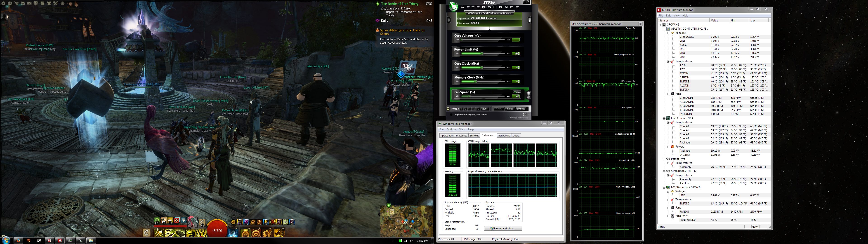Open the Afterburner Settings button
The width and height of the screenshot is (868, 244).
521,109
